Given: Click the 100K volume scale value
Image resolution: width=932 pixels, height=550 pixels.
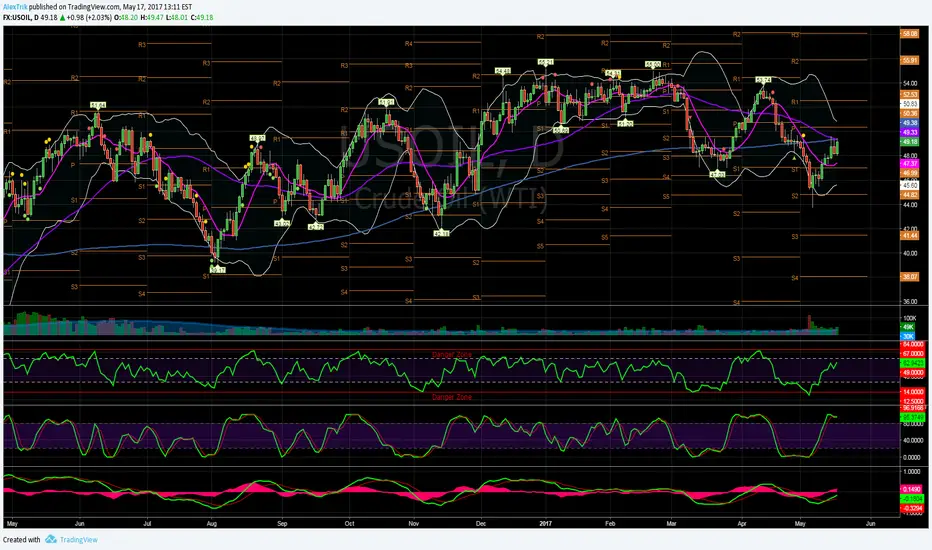Looking at the screenshot, I should point(909,318).
